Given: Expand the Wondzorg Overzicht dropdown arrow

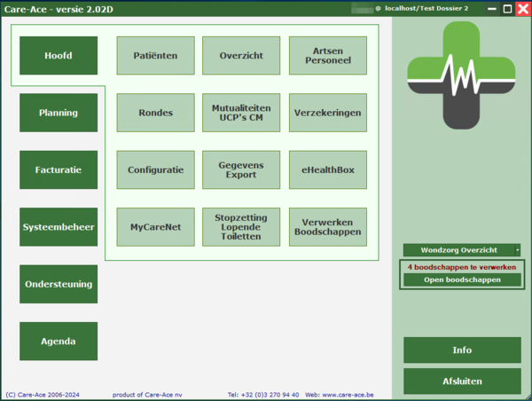Looking at the screenshot, I should click(x=517, y=250).
